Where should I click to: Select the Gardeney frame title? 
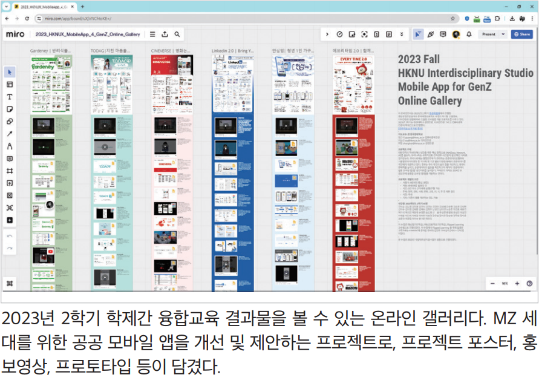51,51
